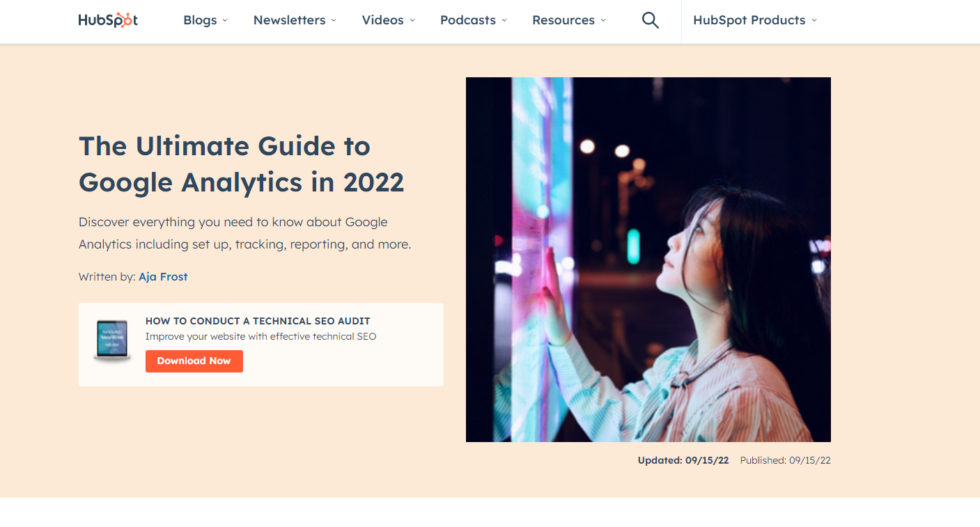Viewport: 980px width, 527px height.
Task: Click the HubSpot logo
Action: [x=108, y=20]
